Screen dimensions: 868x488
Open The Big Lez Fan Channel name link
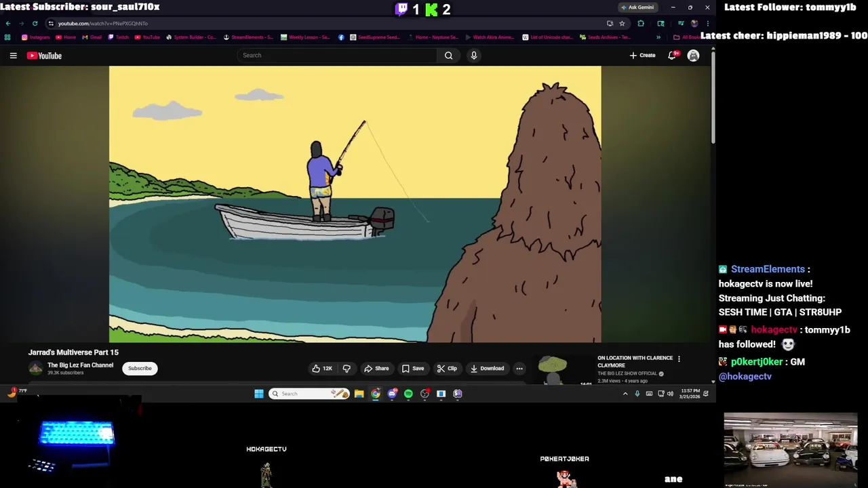(80, 365)
